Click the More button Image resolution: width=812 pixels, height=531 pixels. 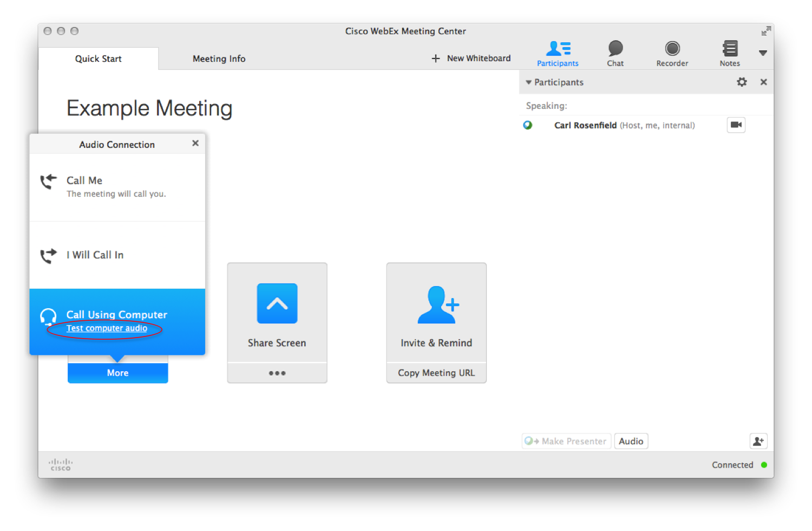click(117, 373)
